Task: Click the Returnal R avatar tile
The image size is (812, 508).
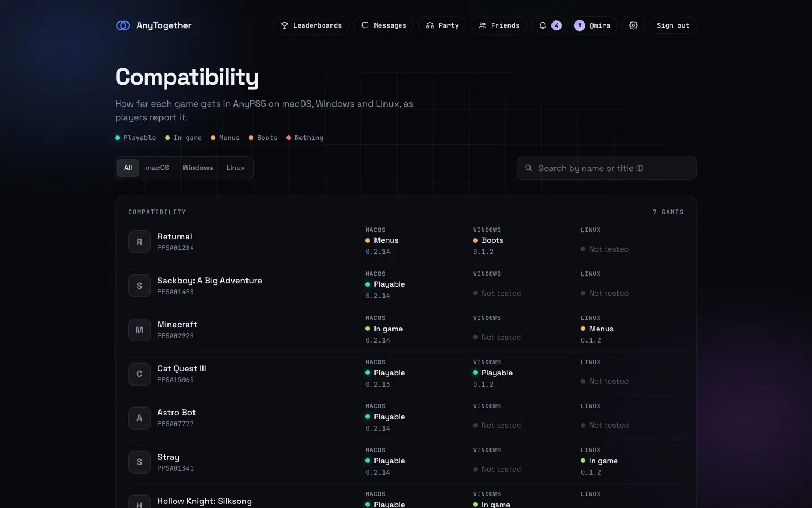Action: pyautogui.click(x=139, y=242)
